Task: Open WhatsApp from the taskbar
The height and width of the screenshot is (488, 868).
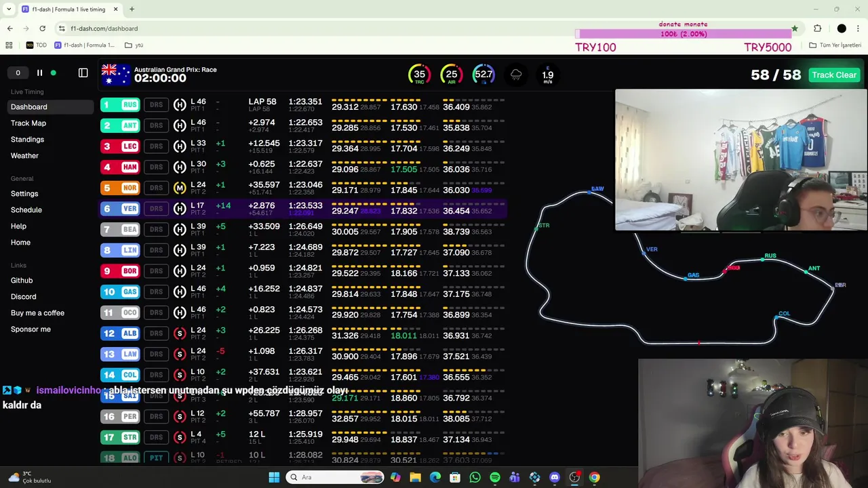Action: (x=475, y=477)
